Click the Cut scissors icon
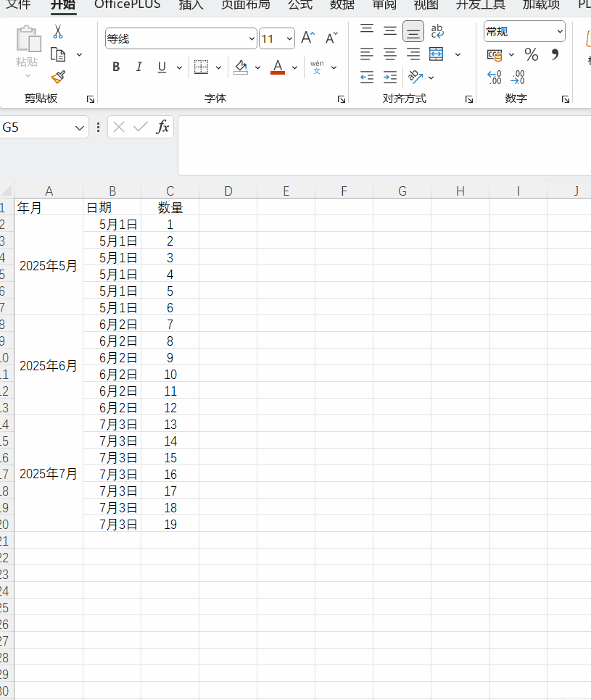591x700 pixels. tap(58, 32)
